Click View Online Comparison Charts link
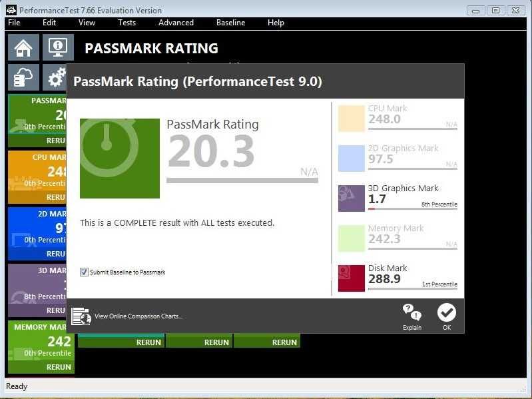The image size is (532, 399). click(x=138, y=316)
